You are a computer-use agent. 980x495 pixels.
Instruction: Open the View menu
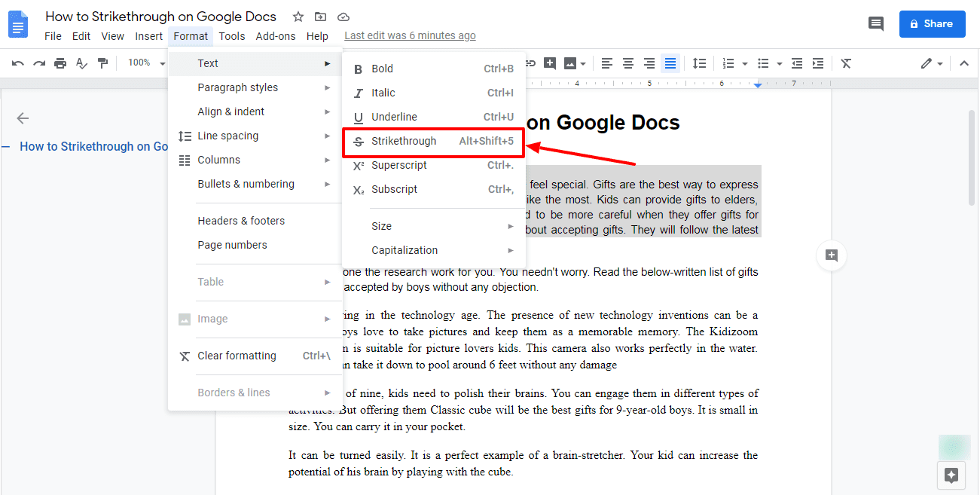(x=113, y=36)
